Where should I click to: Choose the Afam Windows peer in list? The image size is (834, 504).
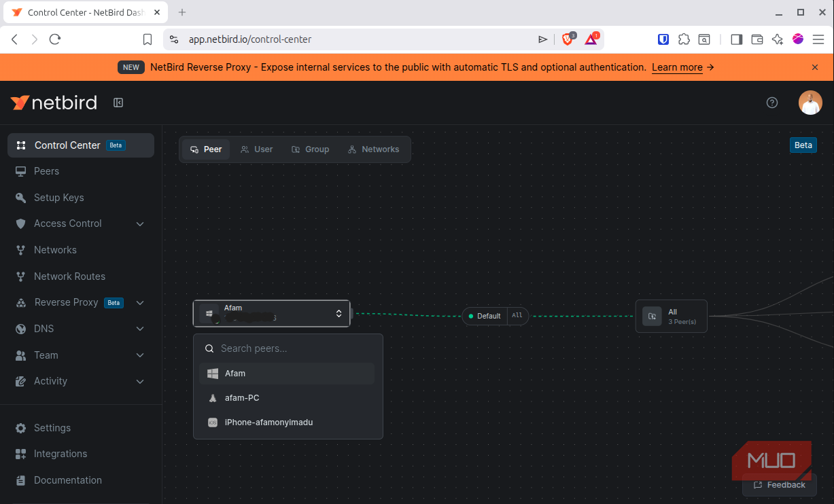(x=287, y=374)
